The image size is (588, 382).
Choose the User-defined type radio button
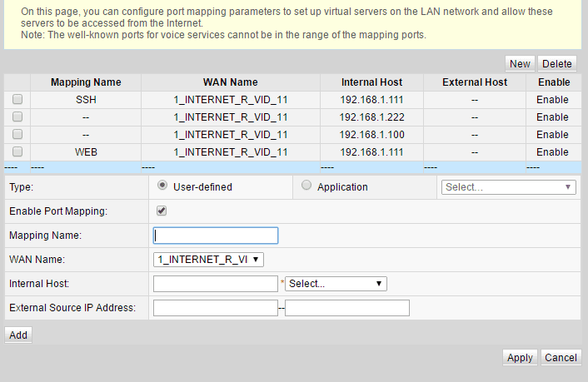162,186
